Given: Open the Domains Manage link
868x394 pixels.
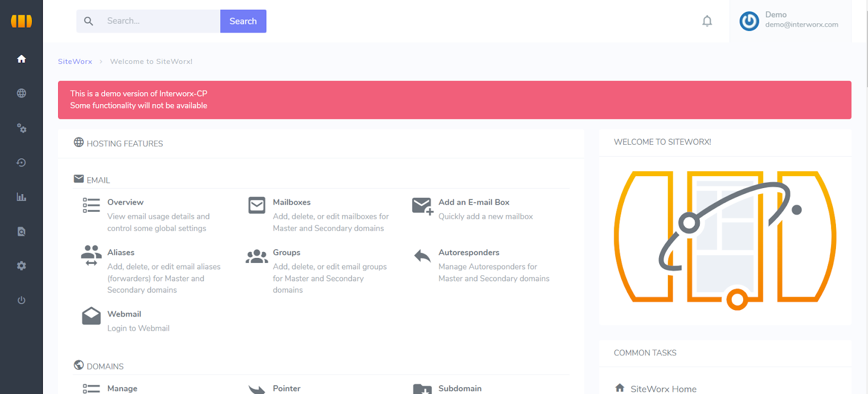Looking at the screenshot, I should point(122,389).
